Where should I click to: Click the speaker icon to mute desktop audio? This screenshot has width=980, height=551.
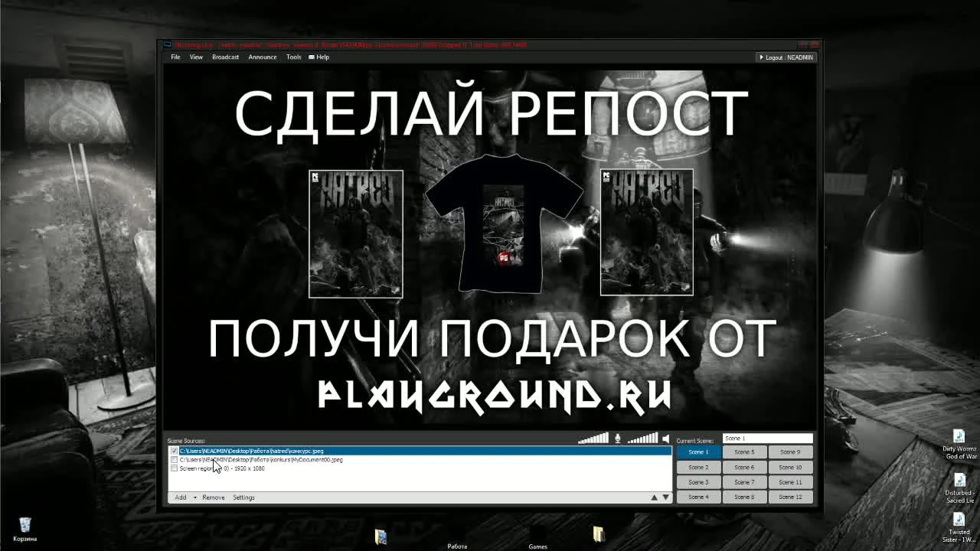(x=664, y=438)
